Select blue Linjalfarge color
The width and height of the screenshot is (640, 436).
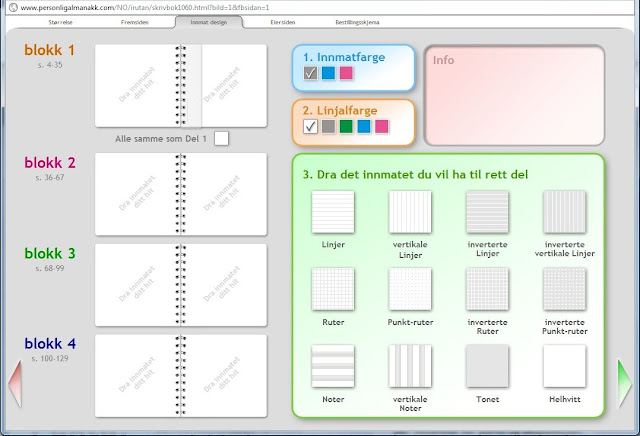364,126
